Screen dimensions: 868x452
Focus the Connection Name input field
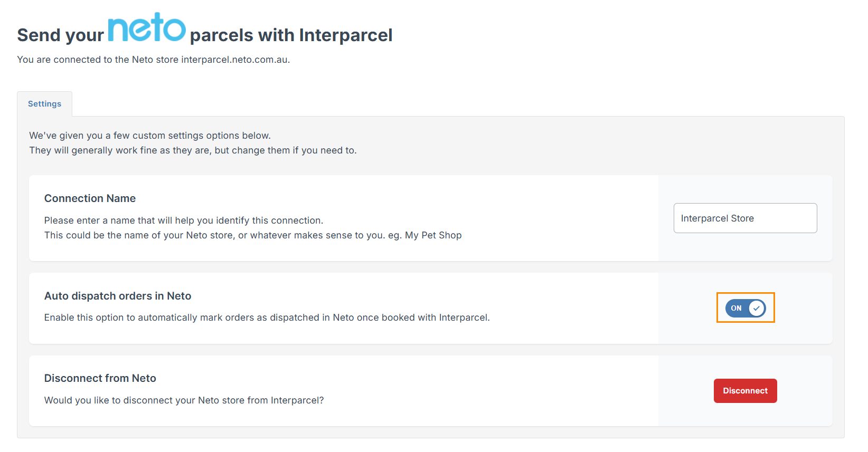[x=745, y=218]
